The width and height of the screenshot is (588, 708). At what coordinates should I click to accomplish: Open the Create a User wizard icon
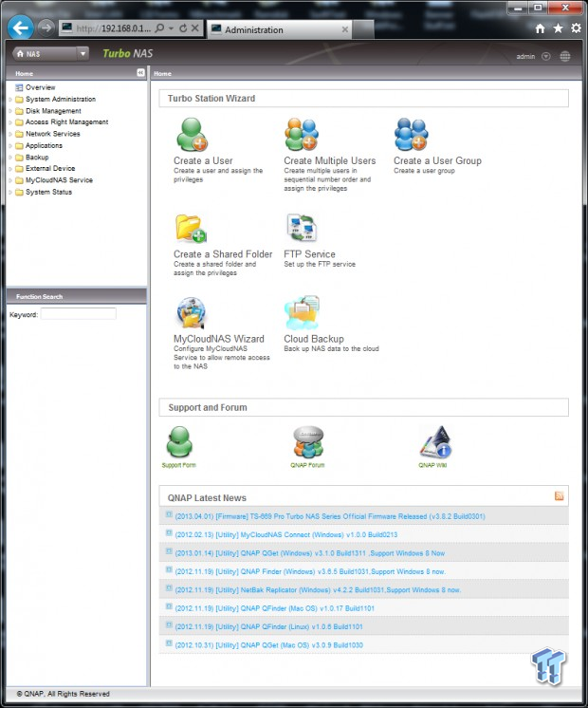[192, 135]
